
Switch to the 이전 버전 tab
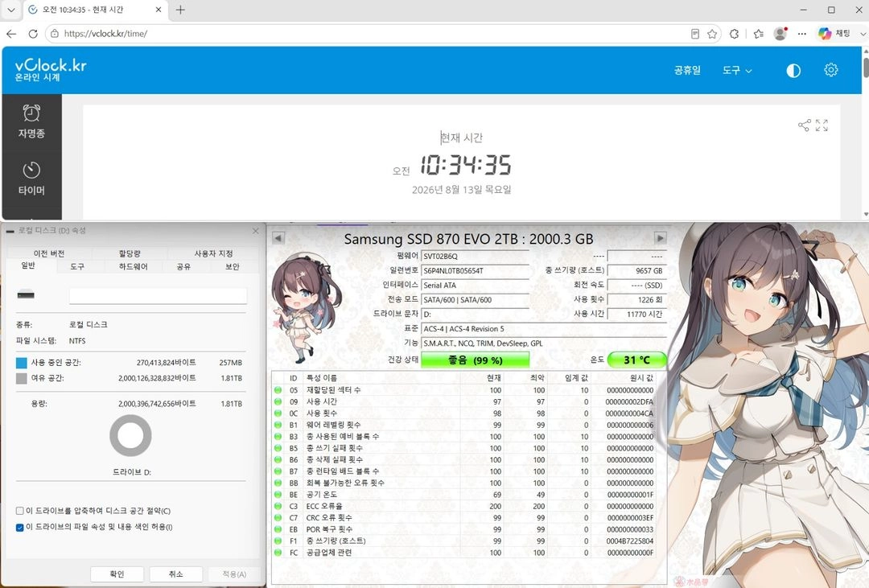[x=49, y=253]
